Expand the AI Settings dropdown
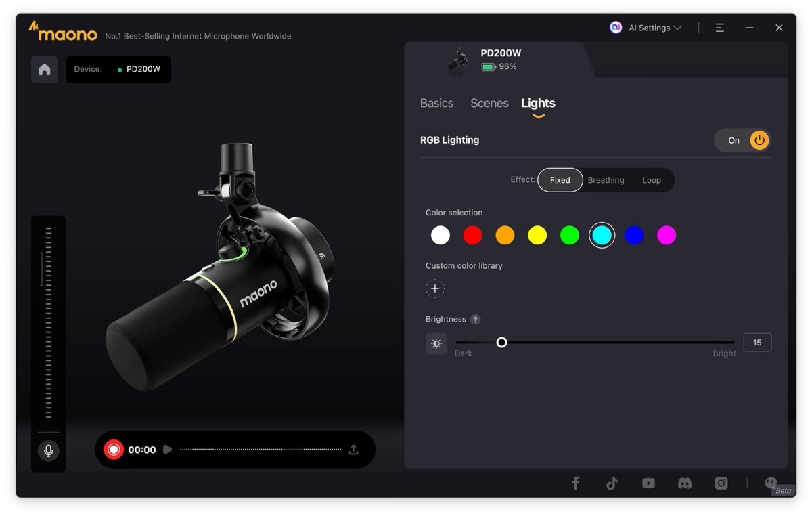Image resolution: width=812 pixels, height=516 pixels. click(647, 28)
